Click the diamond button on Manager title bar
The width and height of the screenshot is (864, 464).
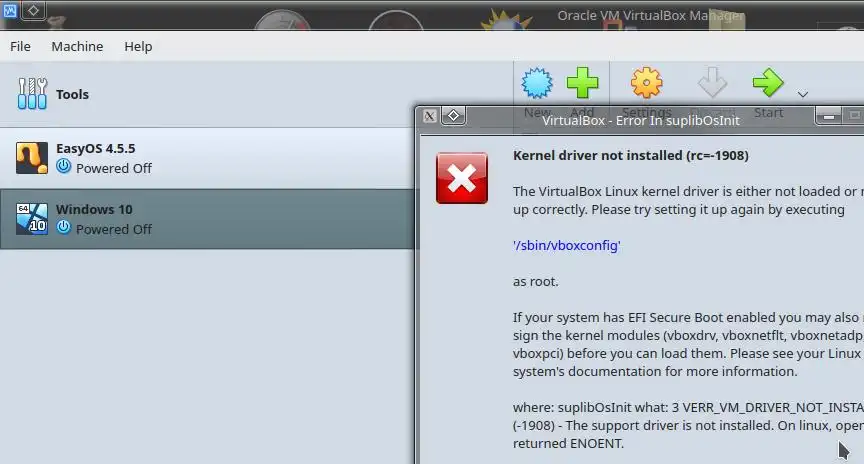pos(33,10)
